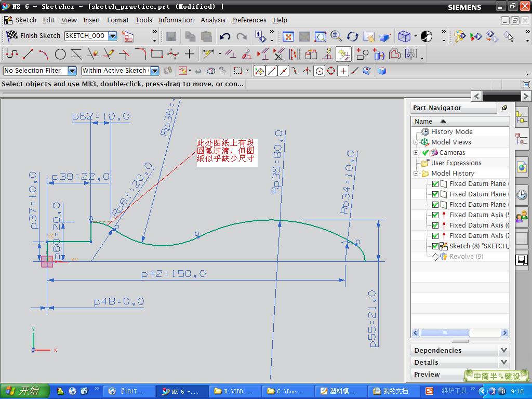The image size is (532, 399).
Task: Click the Rotate view icon
Action: pos(353,36)
